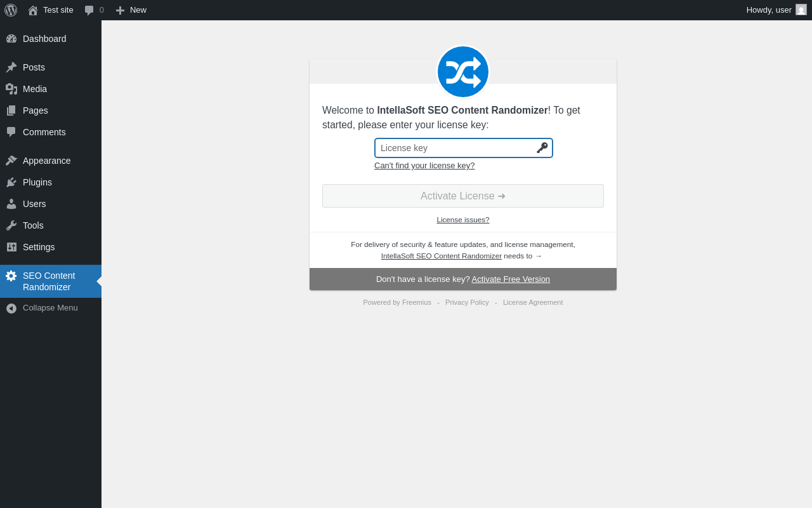Open the Pages menu
This screenshot has width=812, height=508.
point(51,110)
